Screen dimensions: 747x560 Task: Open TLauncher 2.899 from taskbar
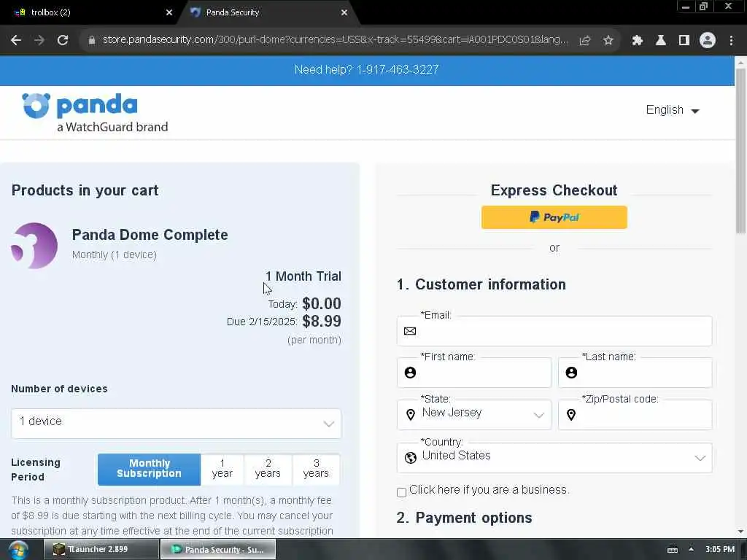(x=101, y=549)
